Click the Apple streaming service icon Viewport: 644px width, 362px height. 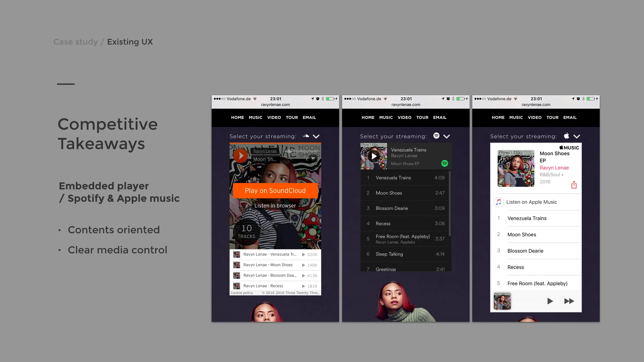coord(567,135)
